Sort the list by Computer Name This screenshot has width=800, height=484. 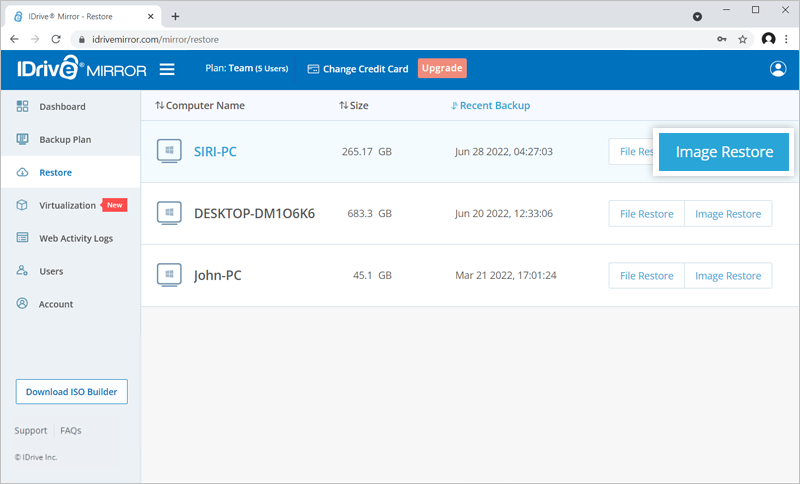coord(200,106)
